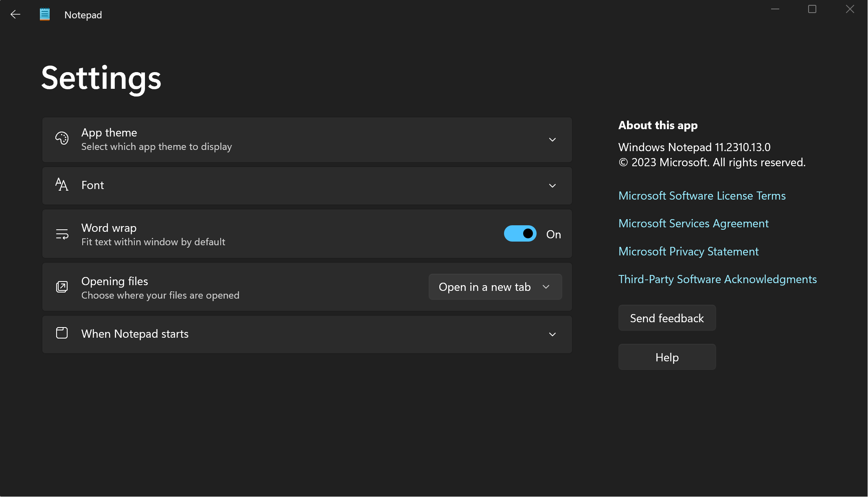Click the Font row label
The width and height of the screenshot is (868, 497).
(92, 185)
